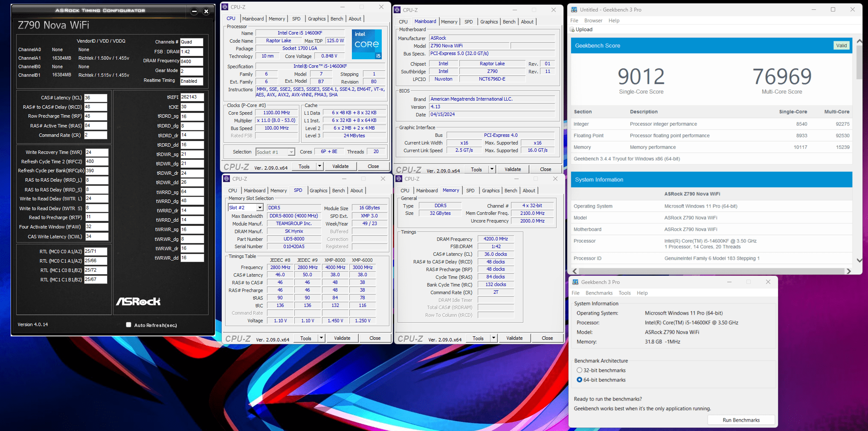Screen dimensions: 868x431
Task: Click the Command Rate (CR) field
Action: click(x=96, y=135)
